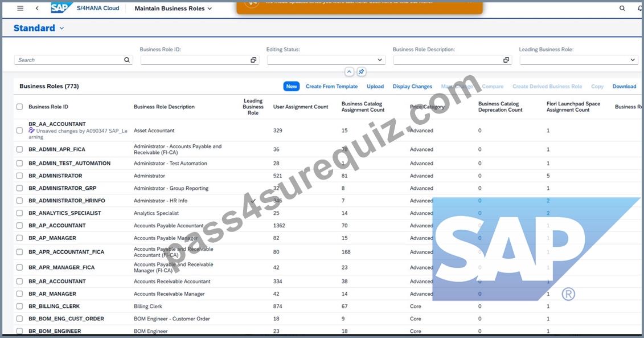Viewport: 644px width, 338px height.
Task: Open value help for Business Role Description
Action: click(x=506, y=60)
